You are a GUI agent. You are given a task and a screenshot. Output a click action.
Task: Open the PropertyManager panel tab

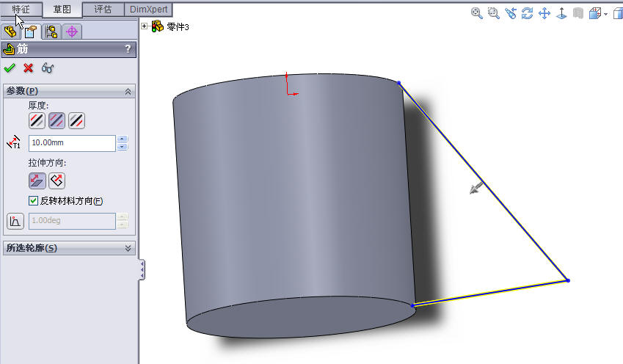(31, 32)
